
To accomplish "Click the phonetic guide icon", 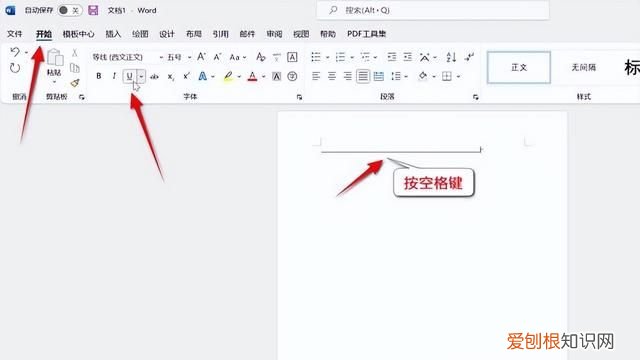I will coord(276,57).
